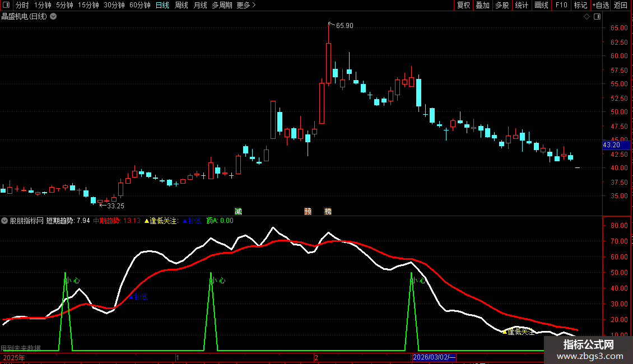Click the 复权 button
Screen dimensions: 633x364
coord(463,5)
